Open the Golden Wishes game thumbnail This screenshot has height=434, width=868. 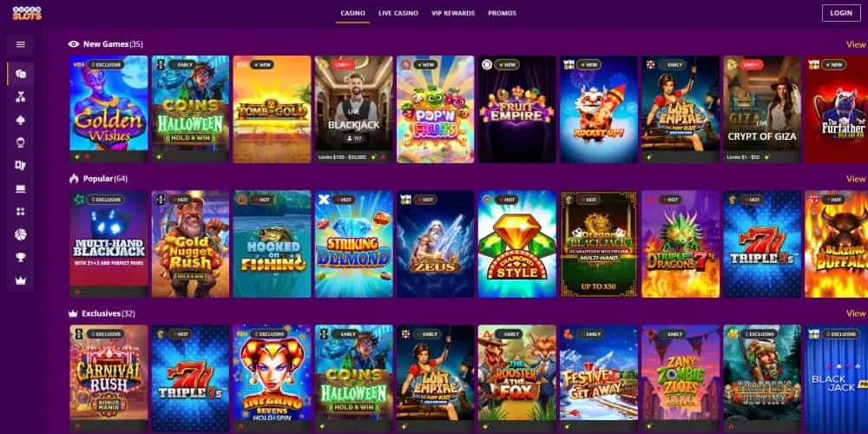pyautogui.click(x=108, y=109)
